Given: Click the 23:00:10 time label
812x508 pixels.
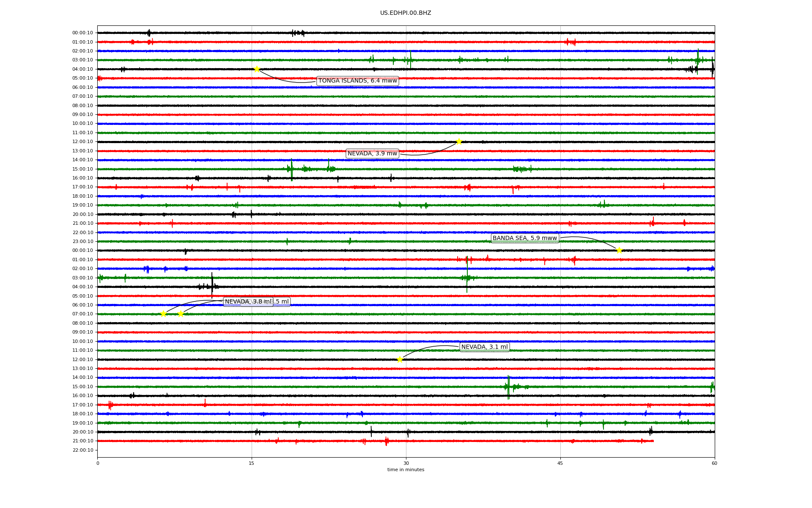Looking at the screenshot, I should click(x=82, y=241).
